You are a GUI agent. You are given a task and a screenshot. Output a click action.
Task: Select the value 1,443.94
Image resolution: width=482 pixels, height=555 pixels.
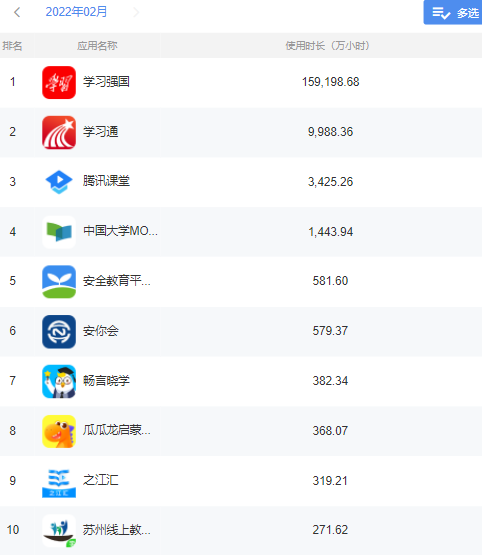coord(331,232)
